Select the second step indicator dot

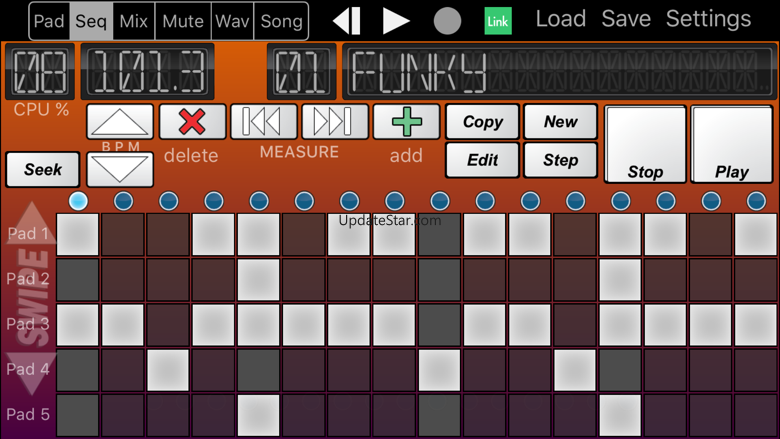[x=123, y=201]
